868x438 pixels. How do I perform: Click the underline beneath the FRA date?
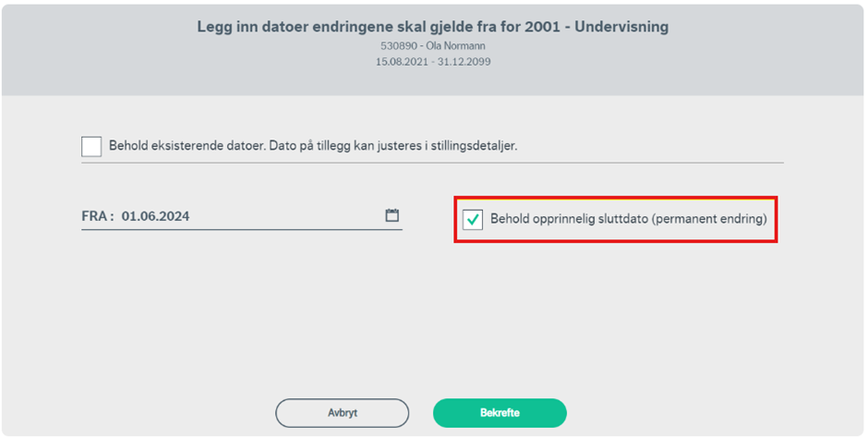tap(242, 229)
